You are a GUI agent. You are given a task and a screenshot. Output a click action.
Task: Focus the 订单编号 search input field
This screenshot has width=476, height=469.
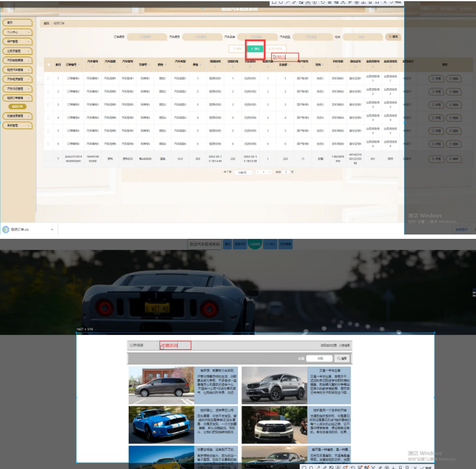point(147,37)
